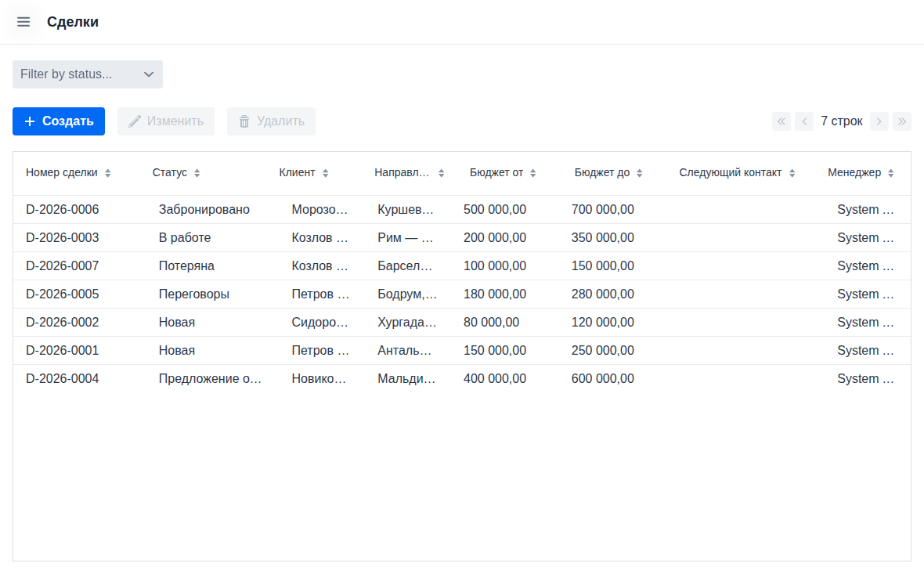Open the hamburger navigation menu

pyautogui.click(x=23, y=22)
